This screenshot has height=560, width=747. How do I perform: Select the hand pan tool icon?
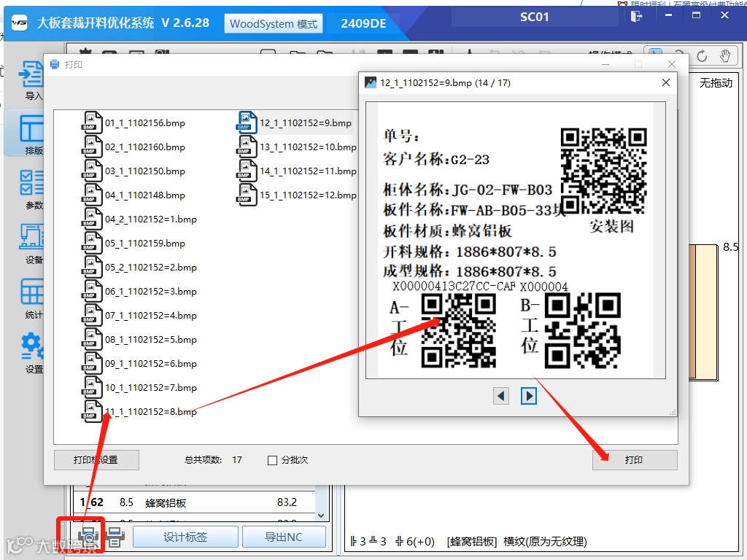click(x=725, y=55)
